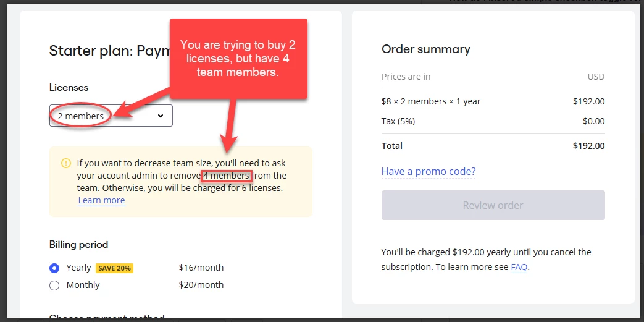The image size is (644, 322).
Task: Click Have a promo code link
Action: pyautogui.click(x=429, y=171)
